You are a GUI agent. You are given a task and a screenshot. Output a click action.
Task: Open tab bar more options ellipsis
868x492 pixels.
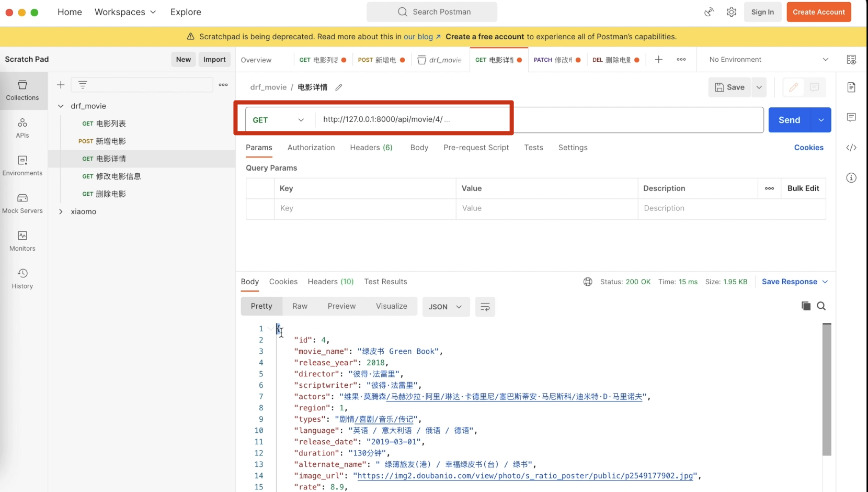click(681, 60)
